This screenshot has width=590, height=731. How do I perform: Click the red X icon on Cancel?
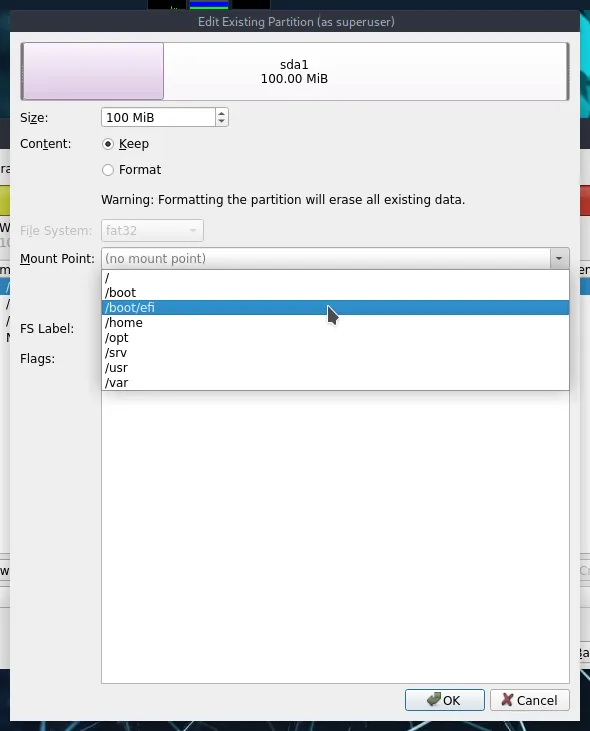507,699
